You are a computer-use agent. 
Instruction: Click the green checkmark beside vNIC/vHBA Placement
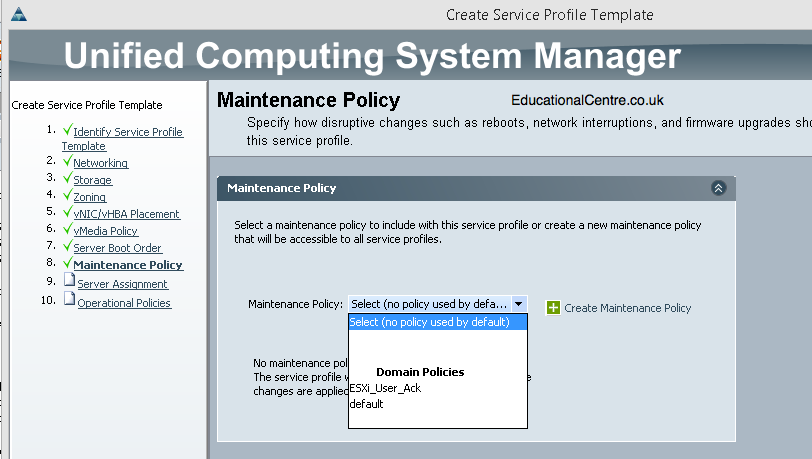click(67, 211)
